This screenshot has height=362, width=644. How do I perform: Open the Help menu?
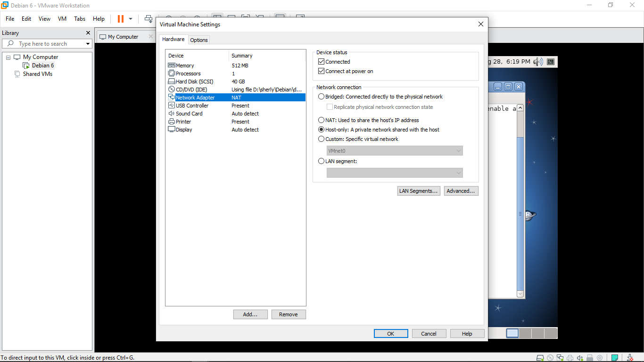point(99,19)
